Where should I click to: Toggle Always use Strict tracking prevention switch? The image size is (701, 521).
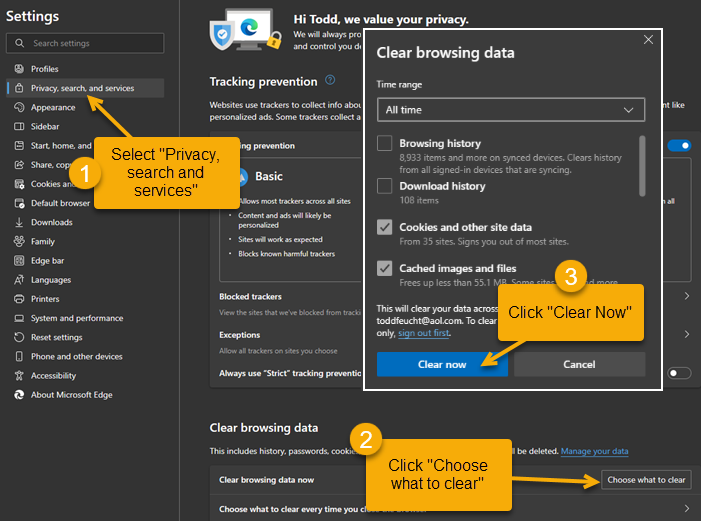tap(679, 373)
